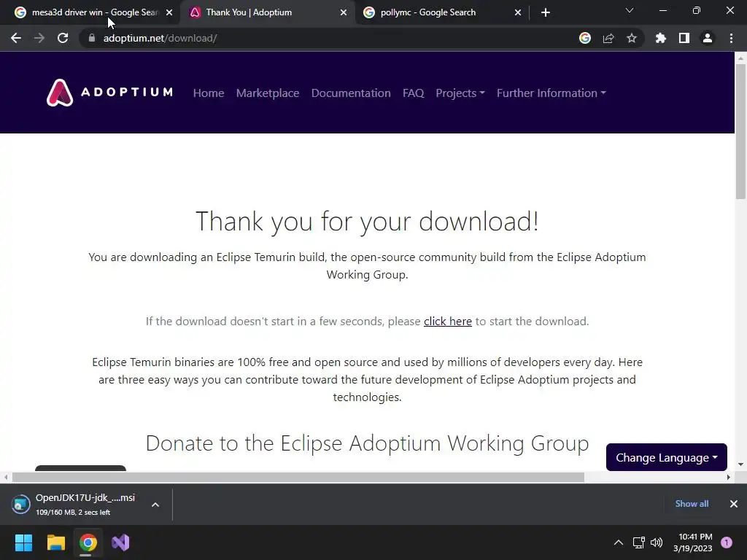Image resolution: width=747 pixels, height=560 pixels.
Task: Open File Explorer from the taskbar
Action: (x=55, y=542)
